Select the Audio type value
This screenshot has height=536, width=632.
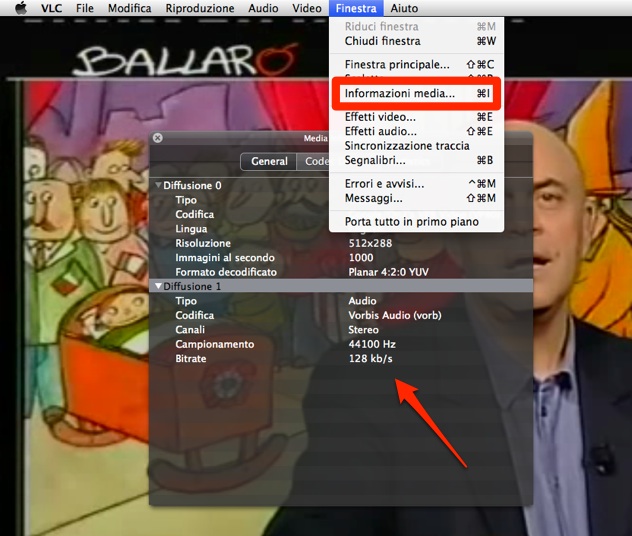pyautogui.click(x=362, y=301)
